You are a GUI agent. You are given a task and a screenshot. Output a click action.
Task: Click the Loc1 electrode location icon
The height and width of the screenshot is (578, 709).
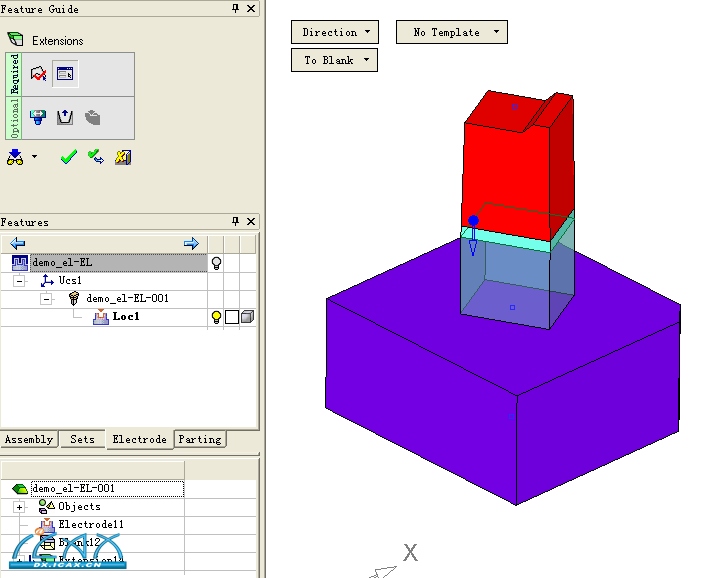(101, 317)
